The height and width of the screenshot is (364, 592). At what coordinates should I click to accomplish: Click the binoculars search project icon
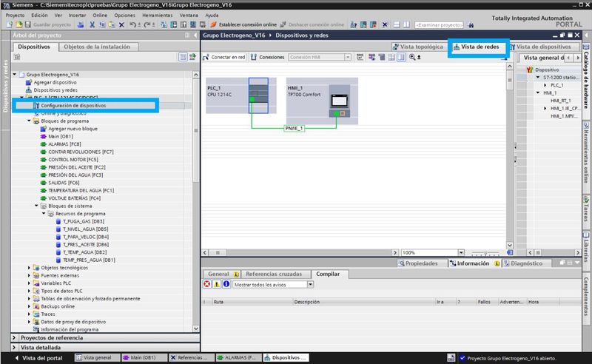click(471, 25)
